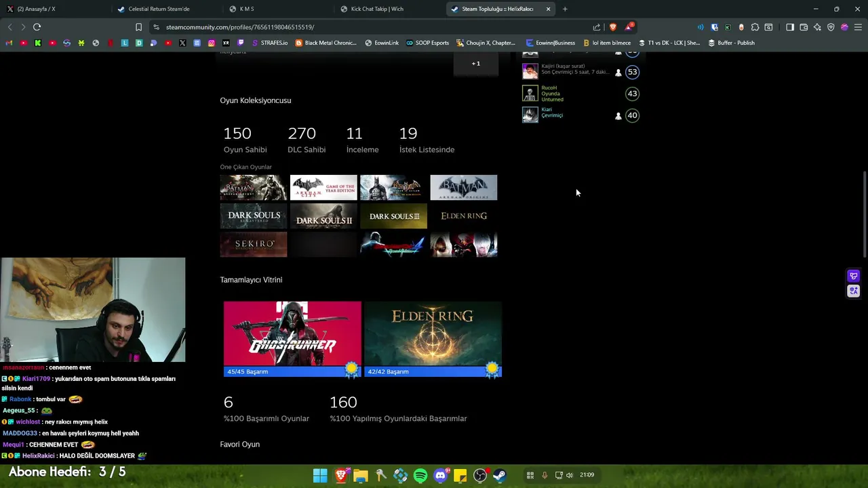
Task: Click the network icon in system tray
Action: coord(559,475)
